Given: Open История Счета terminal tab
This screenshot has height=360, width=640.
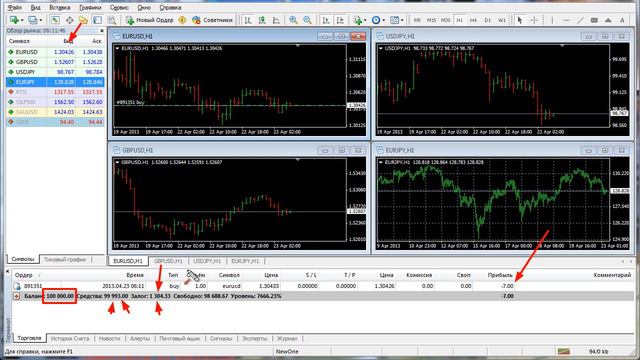Looking at the screenshot, I should [70, 338].
